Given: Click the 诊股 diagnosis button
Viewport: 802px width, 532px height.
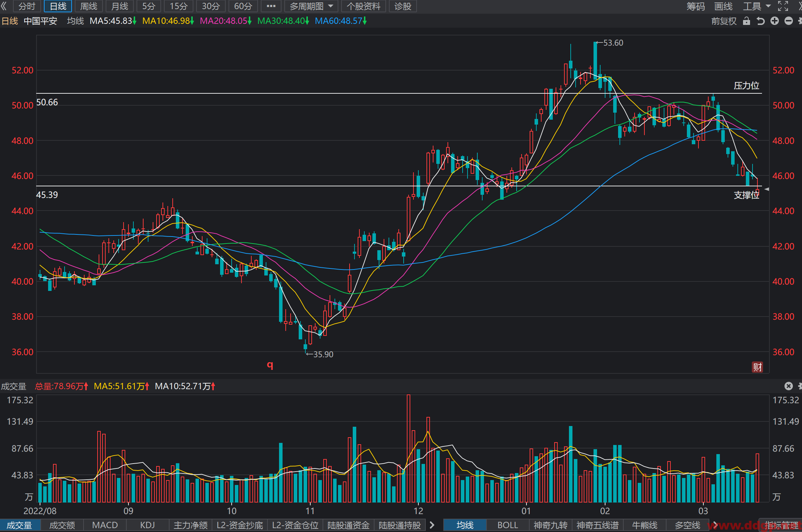Looking at the screenshot, I should 403,6.
